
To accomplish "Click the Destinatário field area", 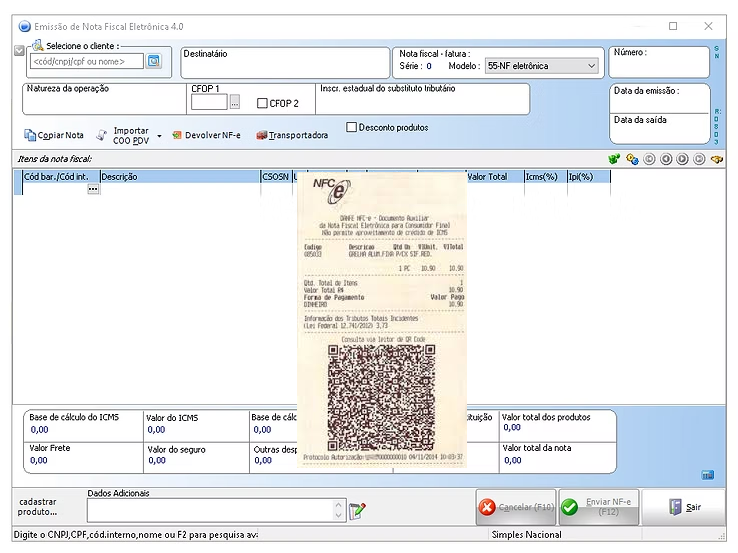I will tap(285, 62).
